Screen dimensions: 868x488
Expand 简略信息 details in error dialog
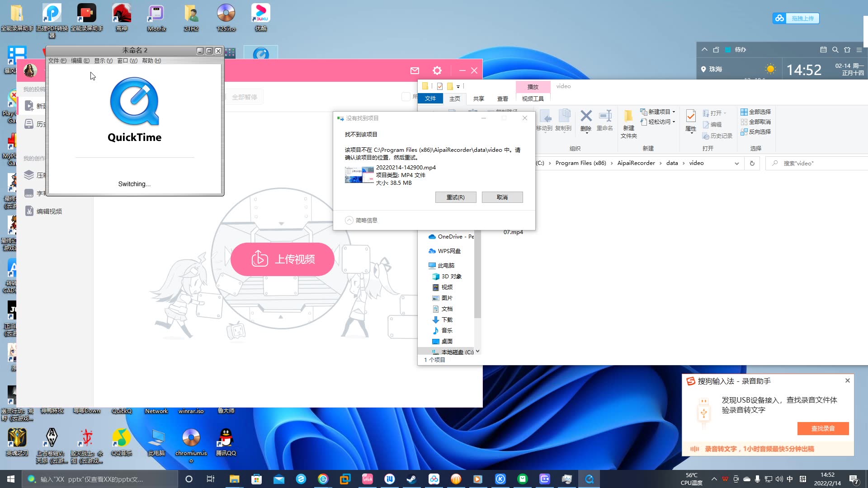click(349, 221)
